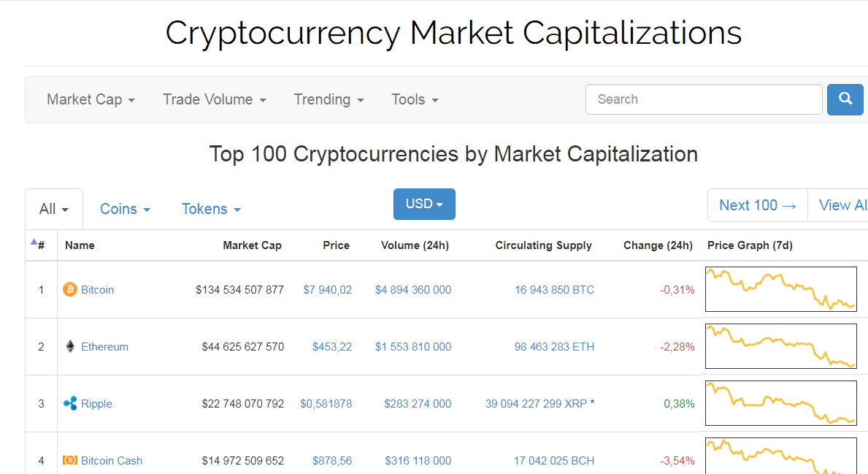The image size is (868, 474).
Task: Click the Ethereum diamond logo icon
Action: click(x=70, y=347)
